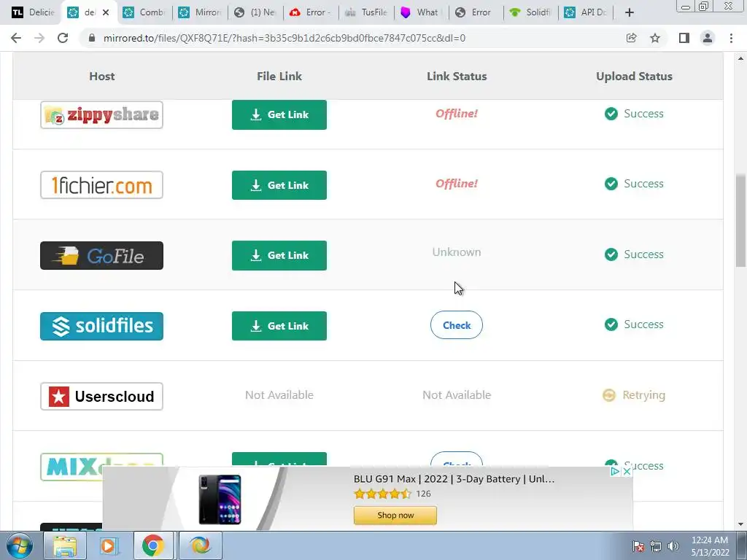Screen dimensions: 747x560
Task: Click the Userscloud Retrying icon
Action: tap(609, 395)
